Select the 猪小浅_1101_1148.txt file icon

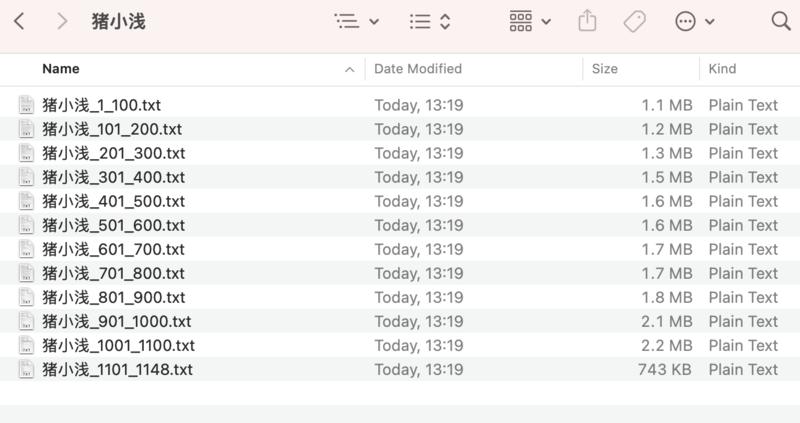pyautogui.click(x=26, y=369)
